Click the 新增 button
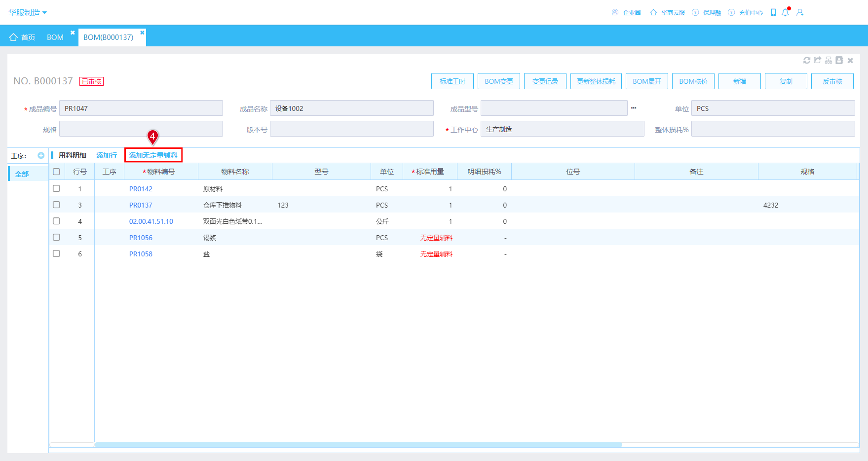868x461 pixels. 740,81
